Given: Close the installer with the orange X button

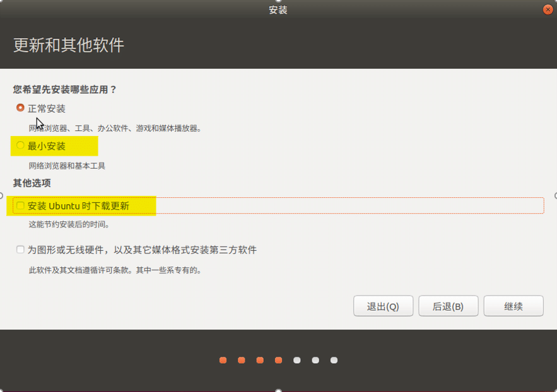Looking at the screenshot, I should pos(548,10).
